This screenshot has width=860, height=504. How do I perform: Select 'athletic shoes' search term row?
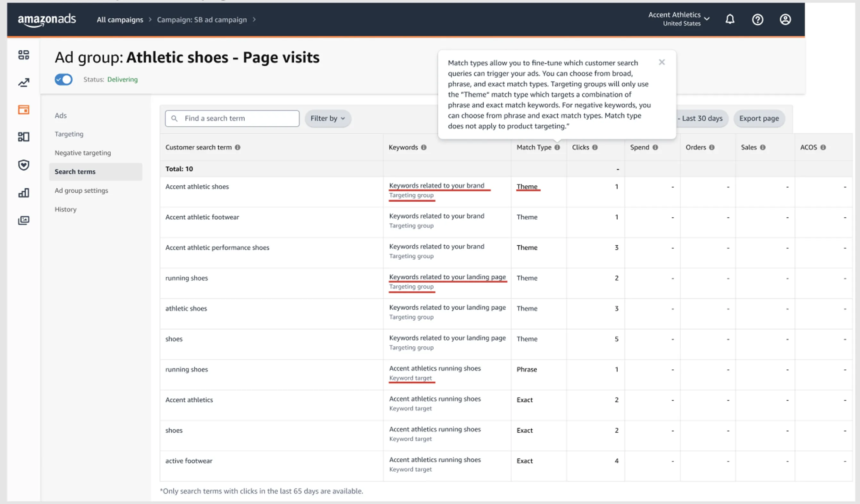pyautogui.click(x=186, y=308)
